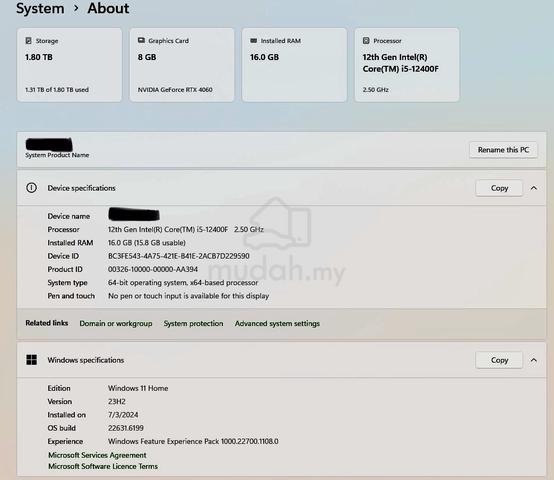Collapse the Windows specifications section chevron

pyautogui.click(x=534, y=360)
